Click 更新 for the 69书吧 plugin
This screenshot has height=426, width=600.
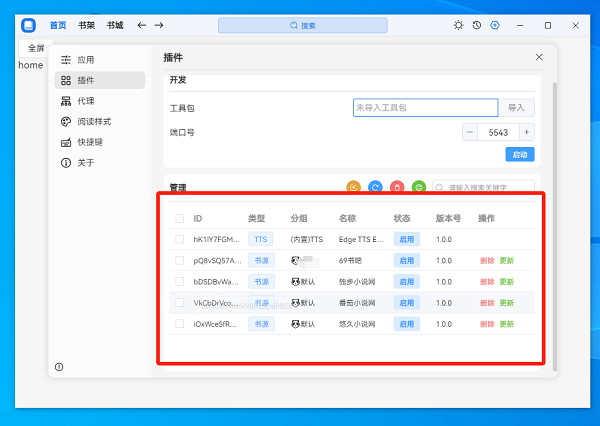coord(507,261)
